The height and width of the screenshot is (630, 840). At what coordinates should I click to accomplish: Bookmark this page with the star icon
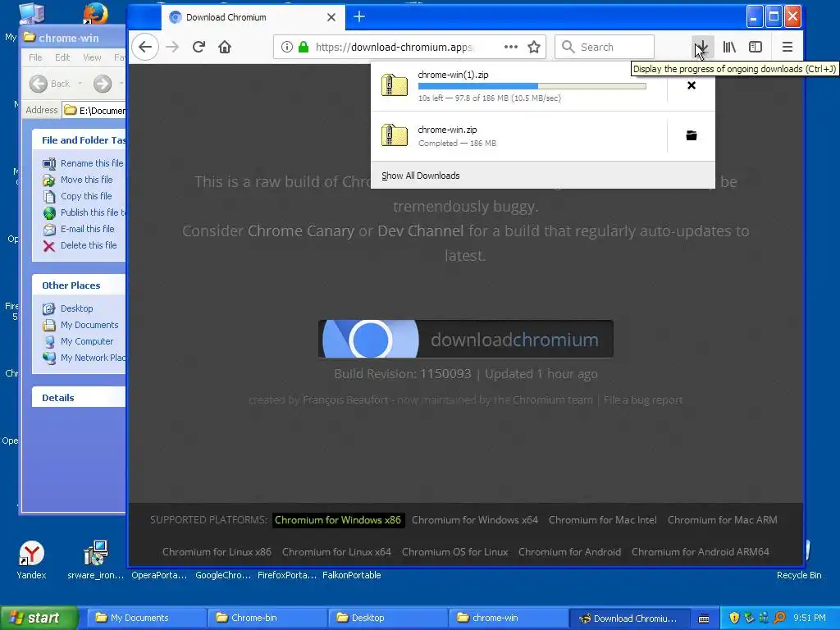(534, 47)
